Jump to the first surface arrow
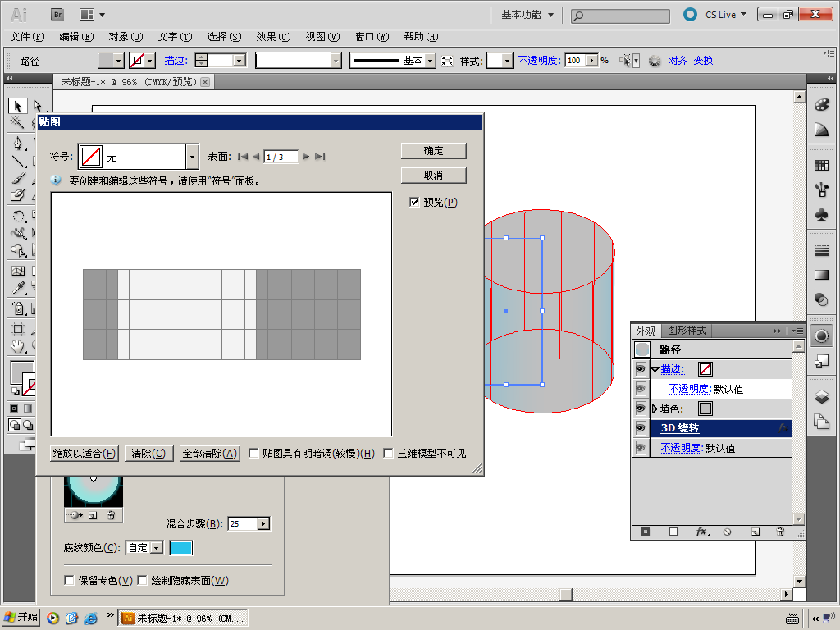840x630 pixels. coord(243,157)
